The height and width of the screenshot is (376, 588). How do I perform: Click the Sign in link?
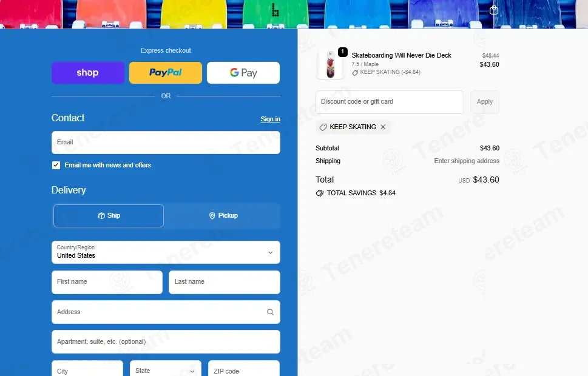tap(271, 119)
